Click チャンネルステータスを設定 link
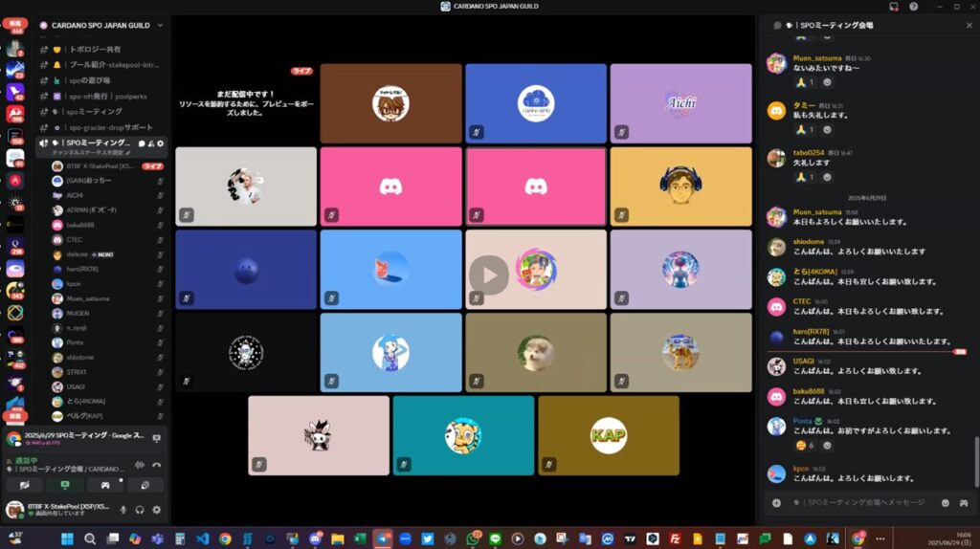Image resolution: width=980 pixels, height=549 pixels. pos(91,152)
